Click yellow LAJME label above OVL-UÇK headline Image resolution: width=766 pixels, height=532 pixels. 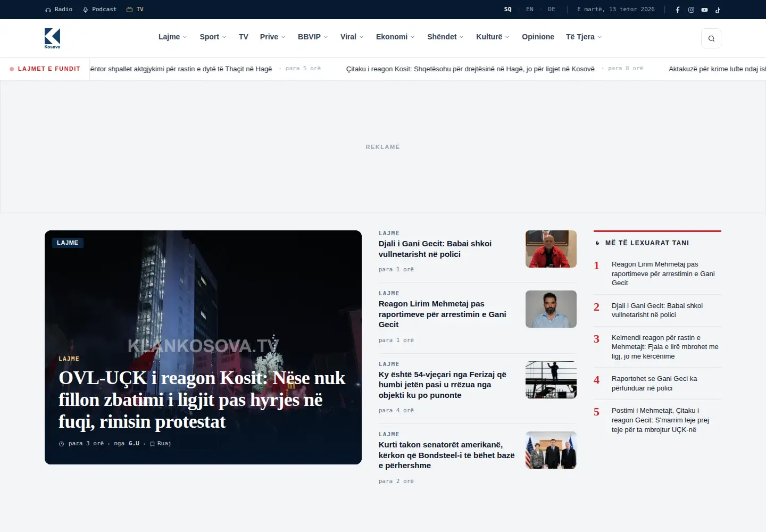(x=69, y=359)
